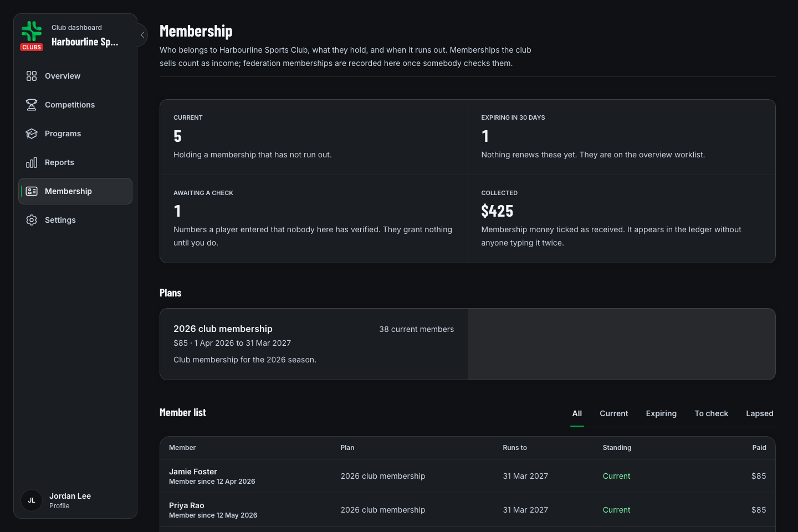Click the Programs graduation cap icon

pyautogui.click(x=32, y=134)
